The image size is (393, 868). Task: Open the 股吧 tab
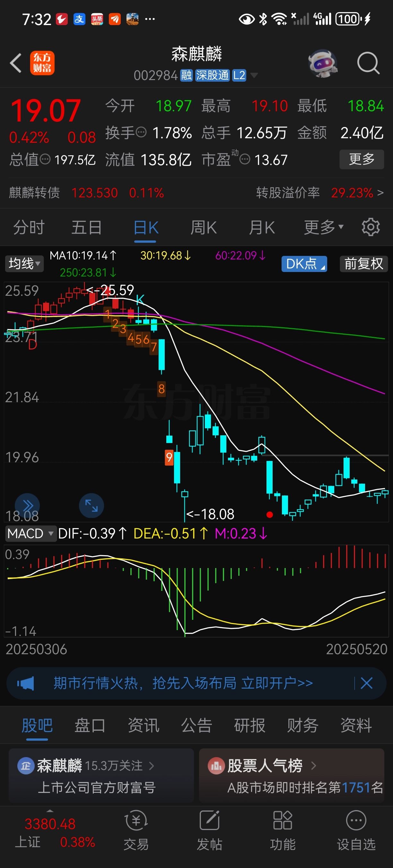click(x=37, y=725)
